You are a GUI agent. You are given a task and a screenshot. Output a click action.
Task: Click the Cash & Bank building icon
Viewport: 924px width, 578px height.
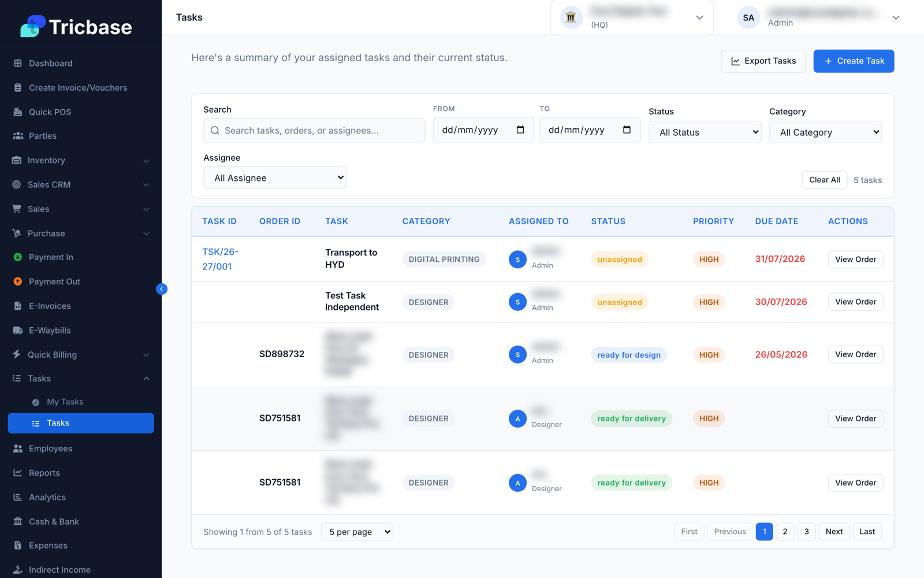click(x=18, y=521)
